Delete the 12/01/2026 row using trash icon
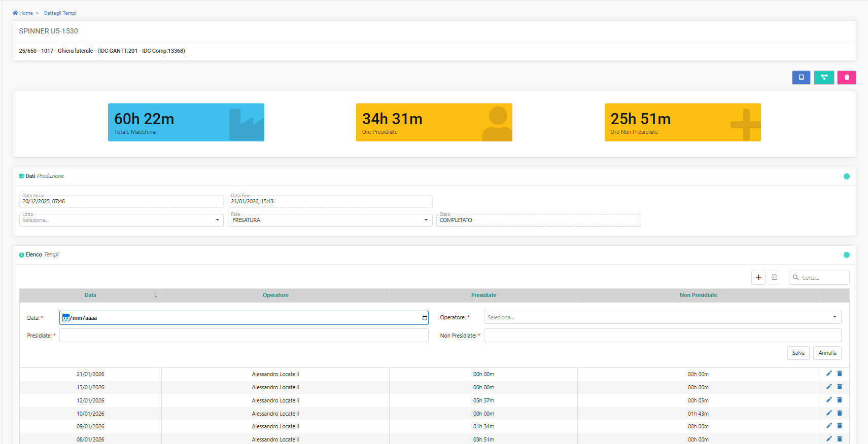The image size is (868, 444). 840,400
